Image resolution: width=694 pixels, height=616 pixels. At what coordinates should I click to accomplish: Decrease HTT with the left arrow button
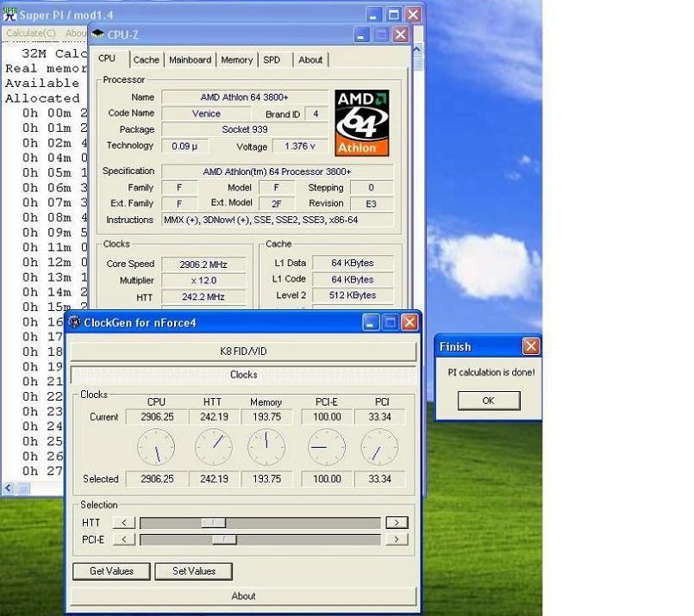(x=124, y=523)
